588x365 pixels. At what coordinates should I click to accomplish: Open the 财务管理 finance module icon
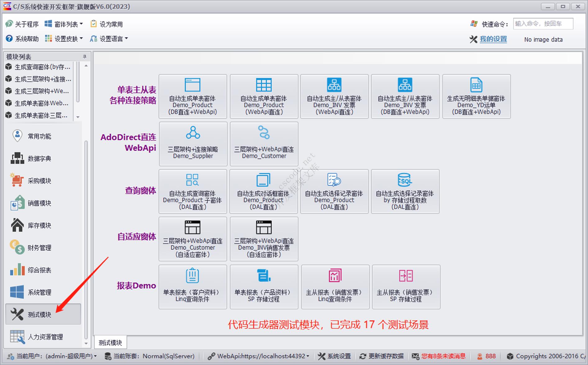[x=17, y=248]
